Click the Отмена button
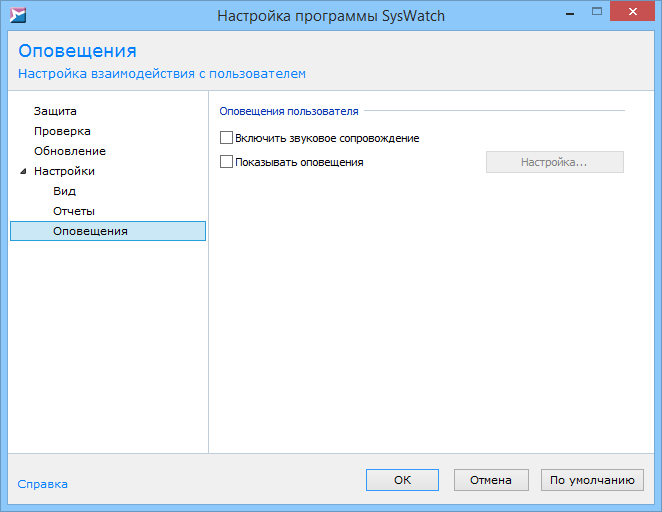The width and height of the screenshot is (662, 512). pos(491,480)
